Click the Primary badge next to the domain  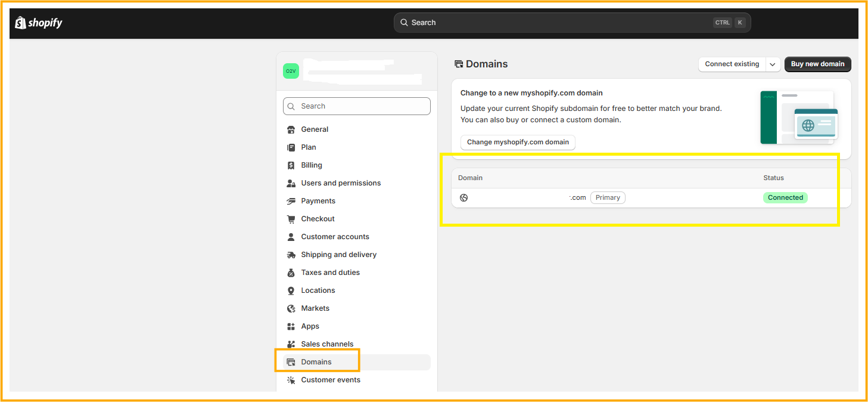[x=608, y=197]
